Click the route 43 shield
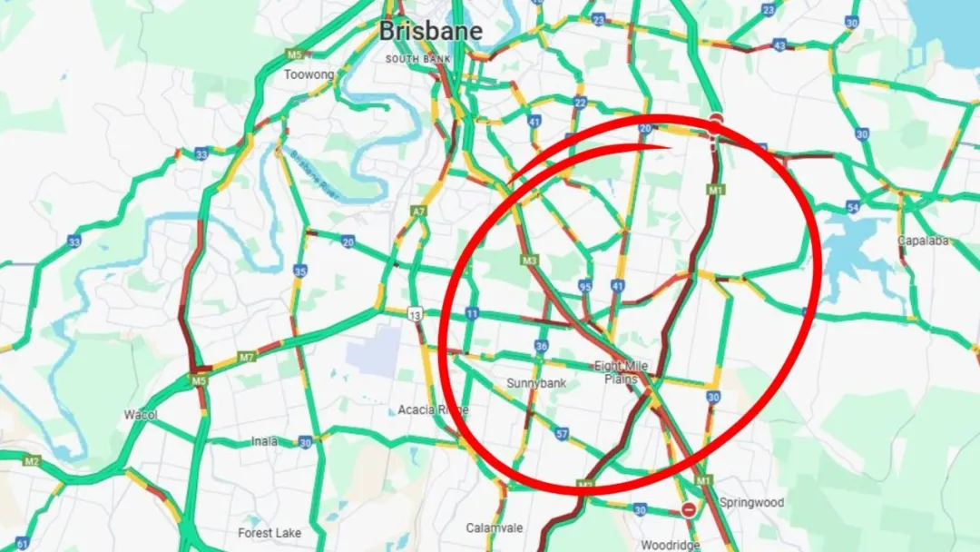The image size is (980, 552). point(779,45)
